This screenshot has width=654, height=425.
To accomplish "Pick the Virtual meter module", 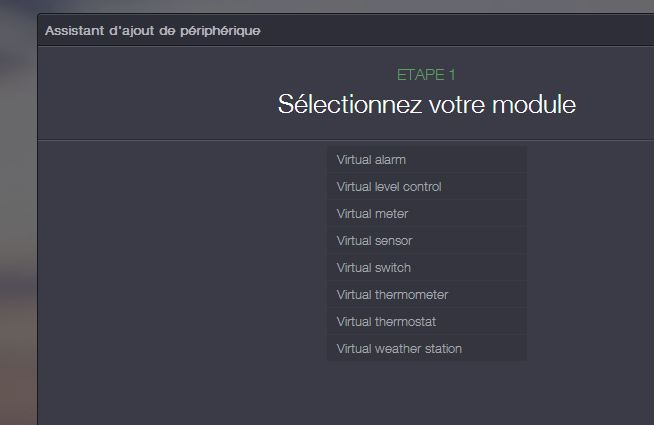I will [x=426, y=214].
